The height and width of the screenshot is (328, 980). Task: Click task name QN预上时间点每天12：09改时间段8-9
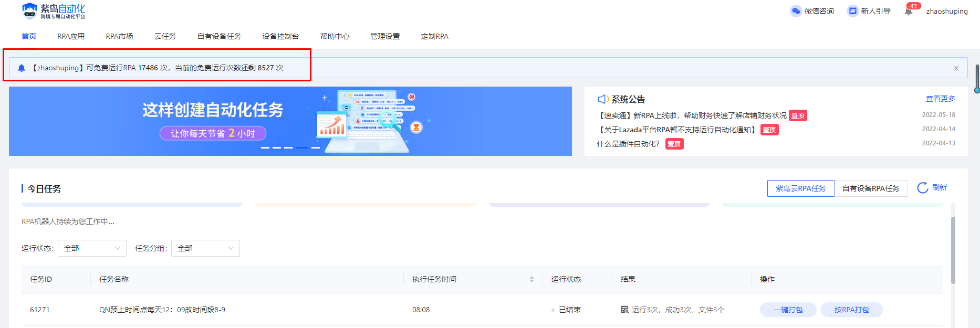pyautogui.click(x=162, y=310)
